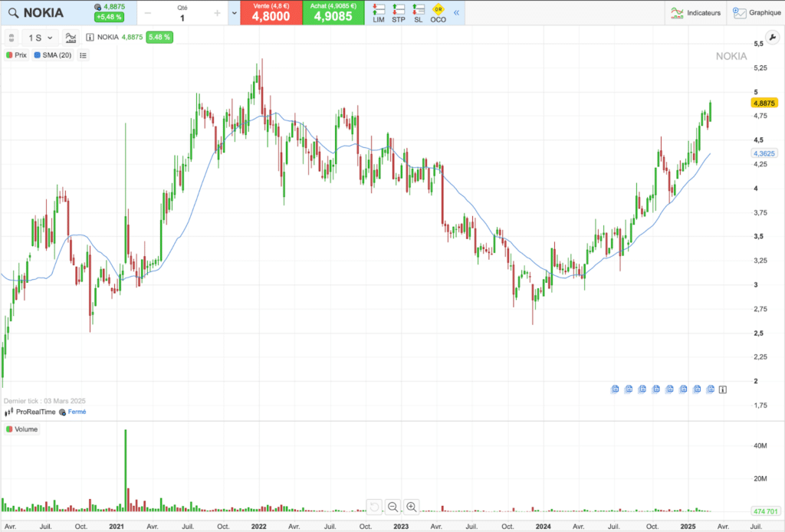Click the 2022 label on time axis
The width and height of the screenshot is (785, 532).
tap(259, 527)
